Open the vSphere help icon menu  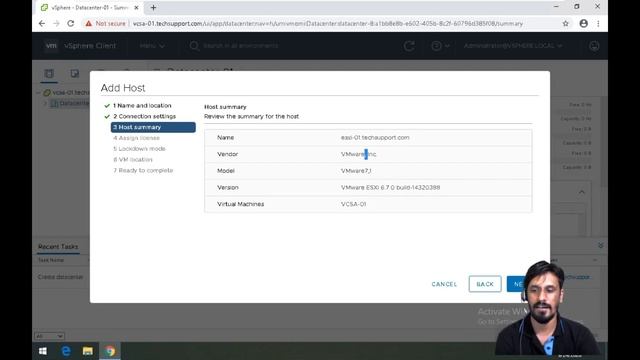click(440, 46)
